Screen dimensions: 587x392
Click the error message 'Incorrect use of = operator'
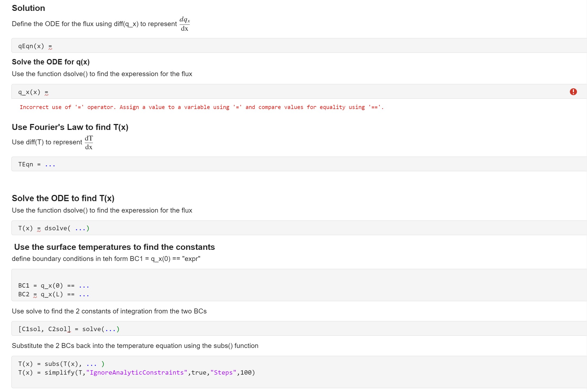click(201, 107)
